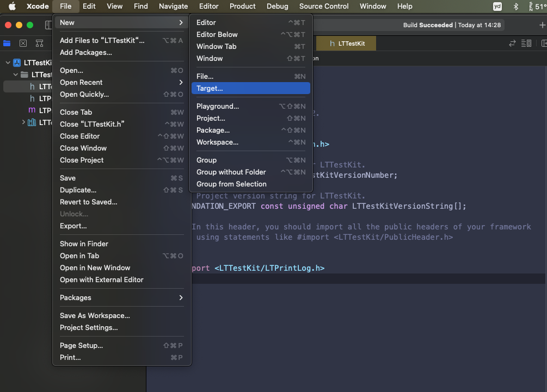The image size is (547, 392).
Task: Collapse the LTTest folder group
Action: point(15,74)
